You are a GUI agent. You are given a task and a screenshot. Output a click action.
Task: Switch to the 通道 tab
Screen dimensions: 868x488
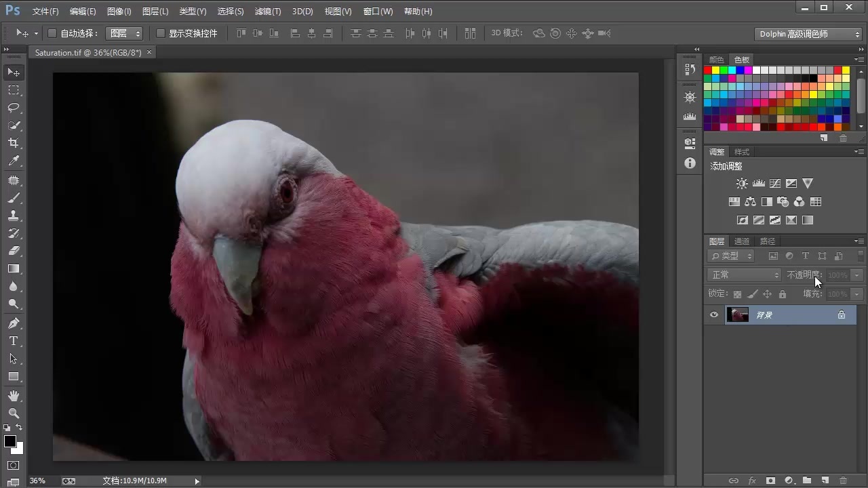[x=742, y=241]
